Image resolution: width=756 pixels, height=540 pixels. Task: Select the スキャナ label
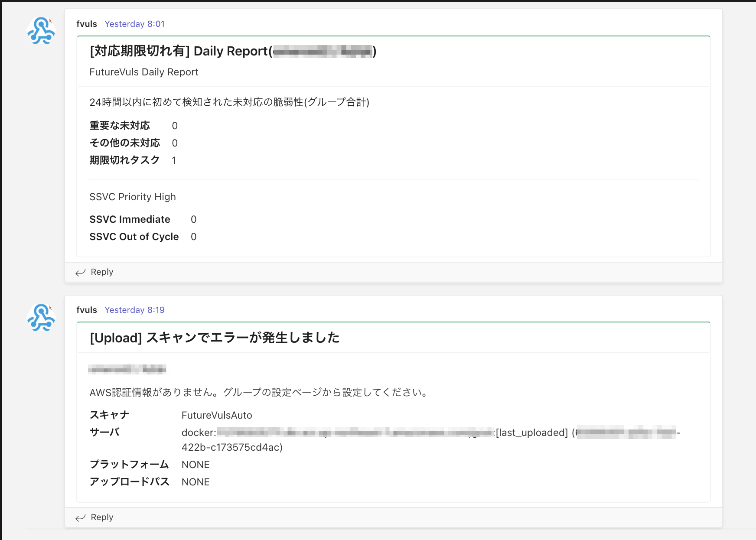pos(110,415)
